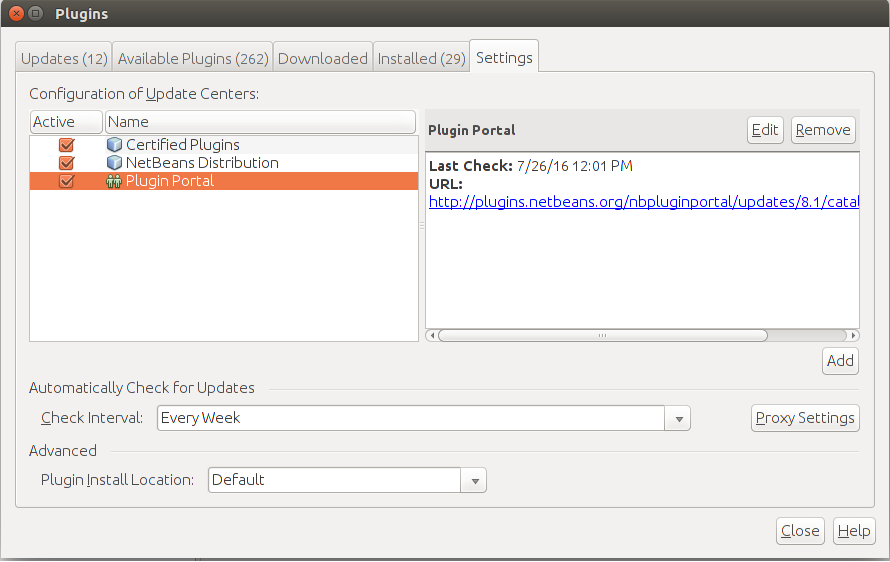Select the Certified Plugins row

pos(224,145)
